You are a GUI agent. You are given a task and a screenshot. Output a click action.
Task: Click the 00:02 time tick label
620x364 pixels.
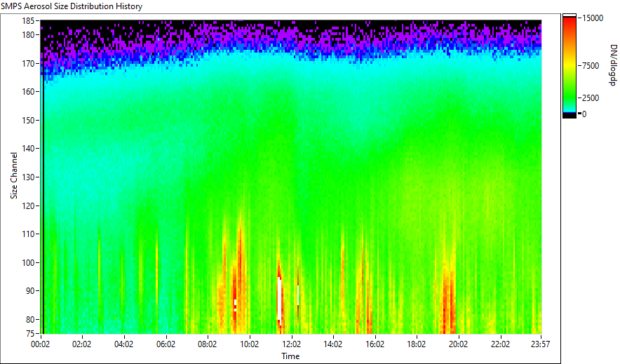(x=41, y=344)
